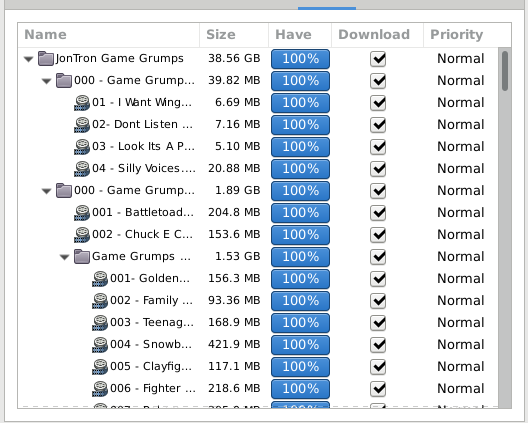
Task: Uncheck download for the 39.82 MB folder
Action: point(378,81)
